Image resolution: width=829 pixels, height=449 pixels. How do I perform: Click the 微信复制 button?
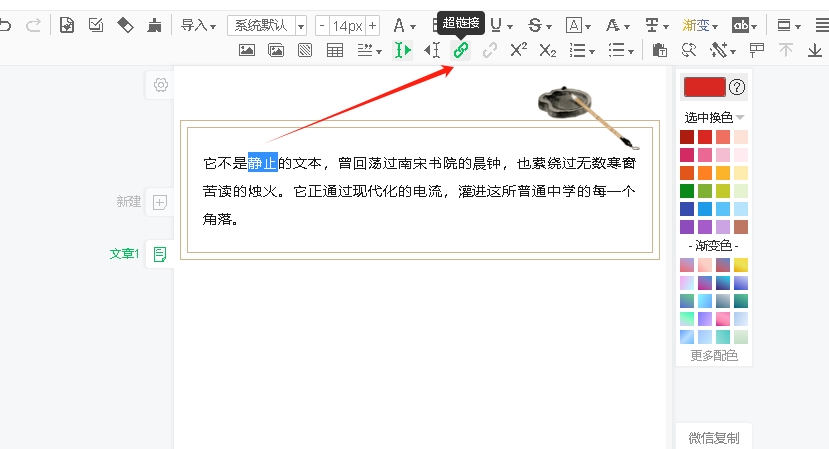(713, 437)
